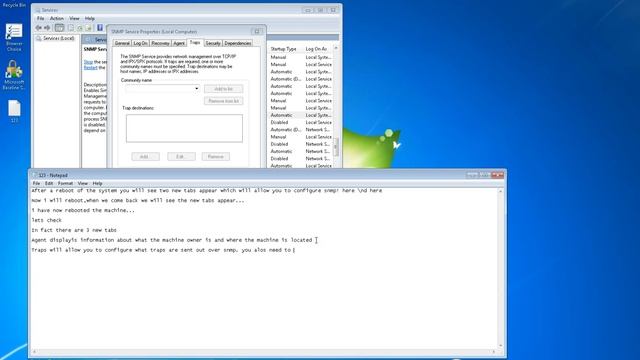Open the View menu in Notepad
This screenshot has width=640, height=360.
tap(83, 184)
